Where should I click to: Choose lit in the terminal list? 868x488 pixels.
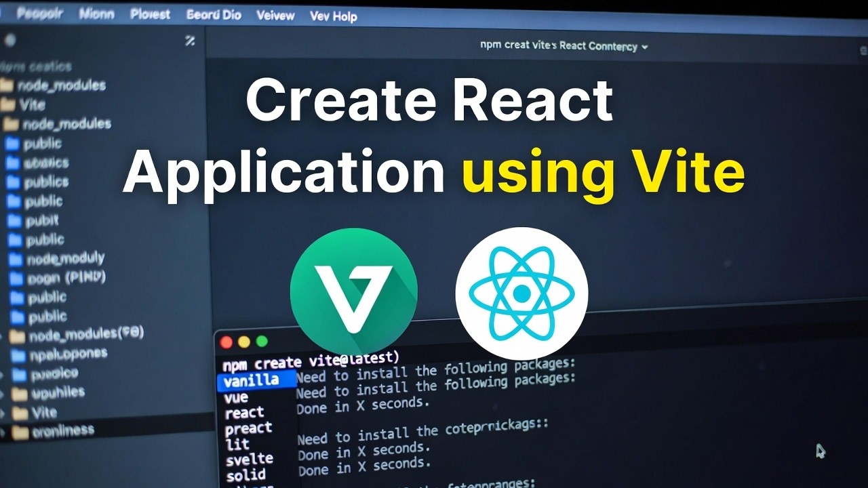pyautogui.click(x=237, y=445)
